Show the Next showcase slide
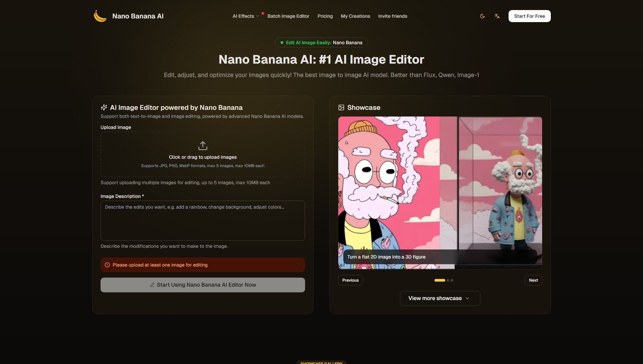The width and height of the screenshot is (643, 364). pyautogui.click(x=533, y=280)
